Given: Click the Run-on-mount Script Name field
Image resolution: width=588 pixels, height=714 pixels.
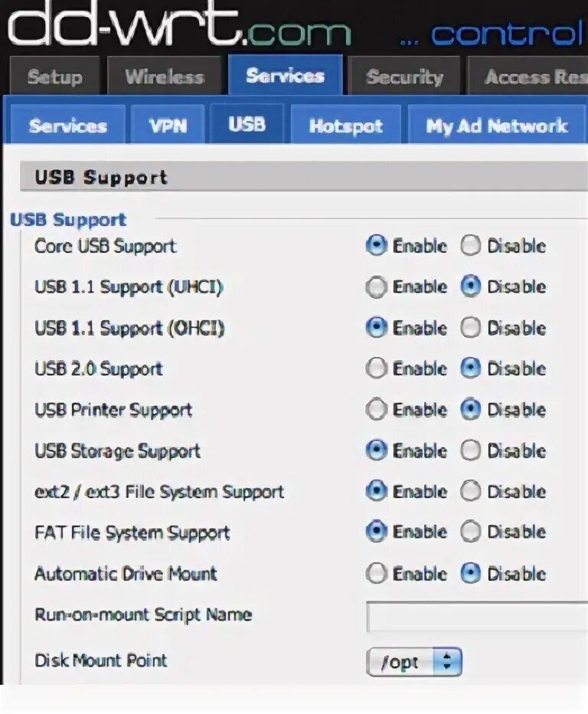Looking at the screenshot, I should coord(476,617).
